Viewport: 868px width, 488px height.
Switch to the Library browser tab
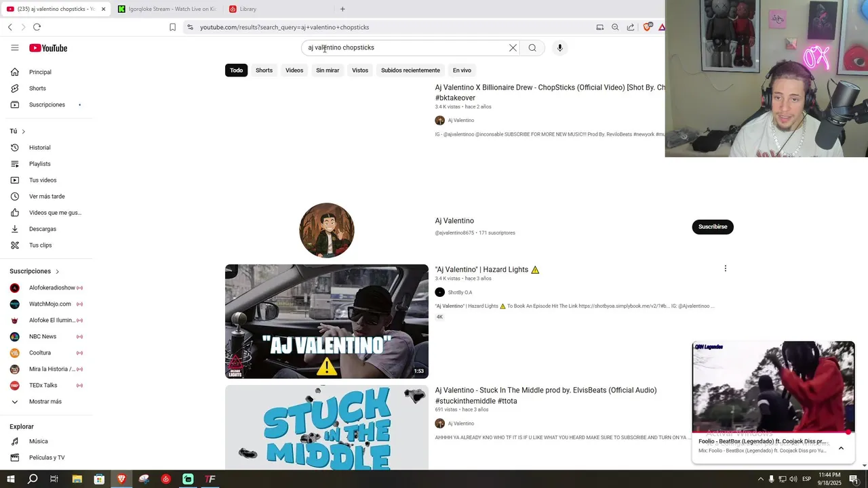(x=278, y=9)
